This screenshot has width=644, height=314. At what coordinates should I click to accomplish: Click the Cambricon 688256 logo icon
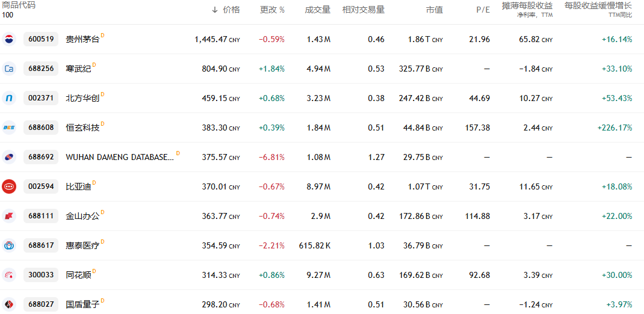(8, 69)
